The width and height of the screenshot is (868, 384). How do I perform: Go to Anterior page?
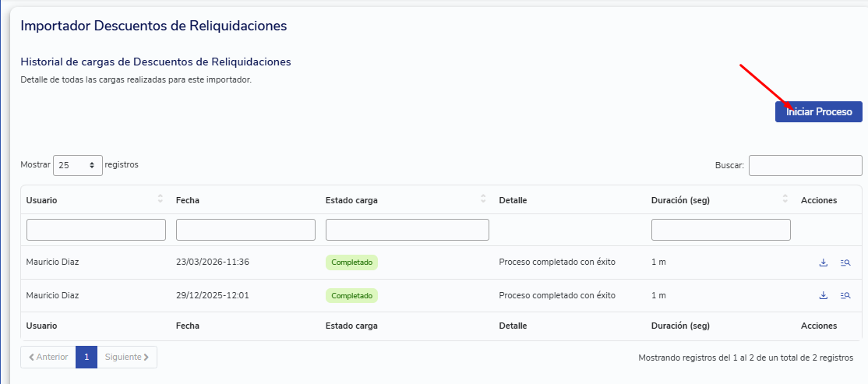pyautogui.click(x=48, y=357)
